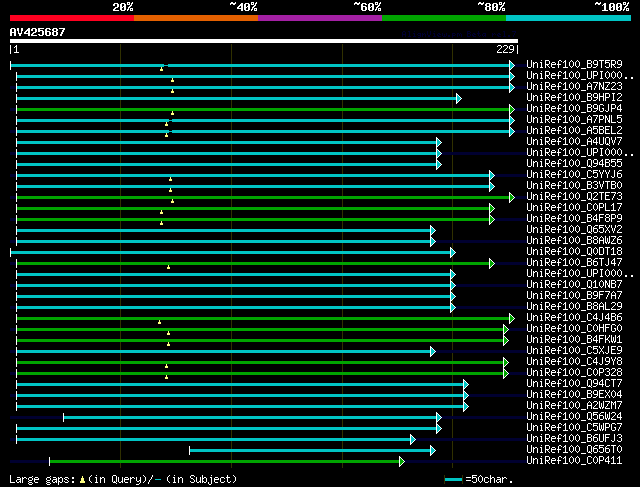The height and width of the screenshot is (487, 640).
Task: Click the UniRef100_A7PNL5 label
Action: pyautogui.click(x=574, y=119)
